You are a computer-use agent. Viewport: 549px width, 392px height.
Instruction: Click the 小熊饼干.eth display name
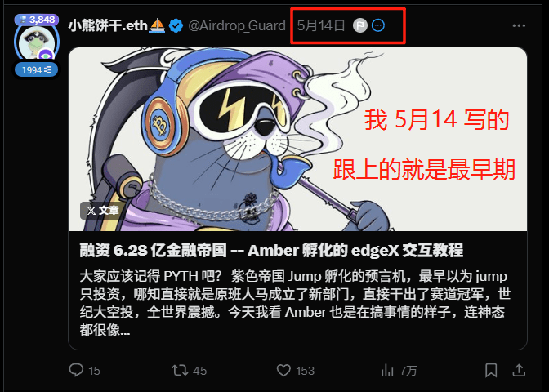[108, 25]
